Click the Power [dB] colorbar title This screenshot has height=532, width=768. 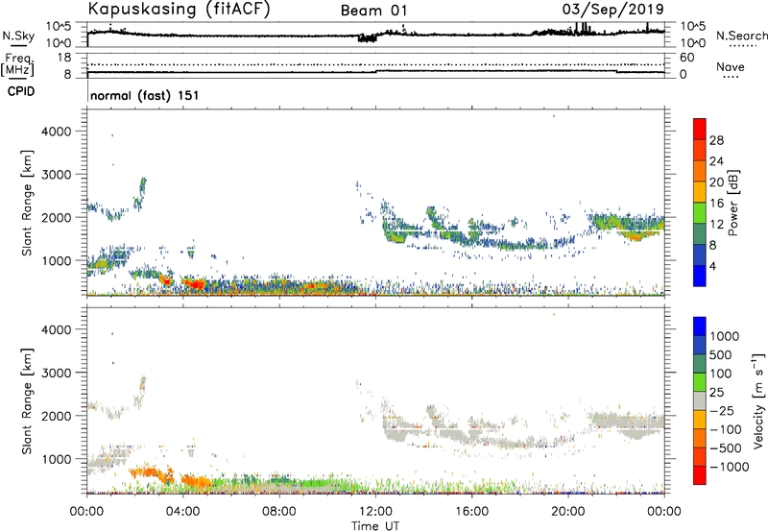coord(733,203)
